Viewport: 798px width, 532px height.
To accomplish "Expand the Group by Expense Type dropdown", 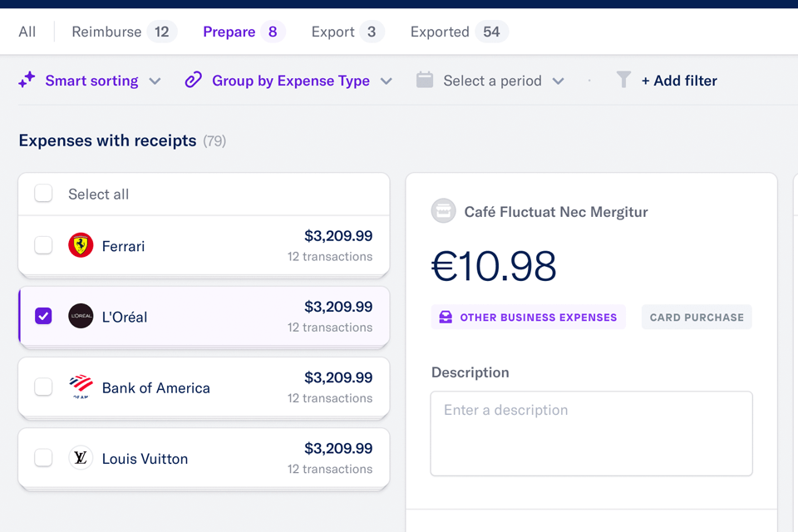I will [x=288, y=81].
